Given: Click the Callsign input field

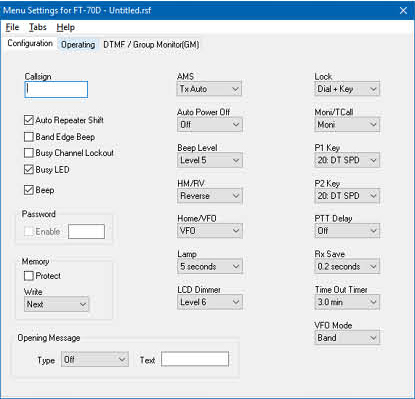Looking at the screenshot, I should [56, 89].
